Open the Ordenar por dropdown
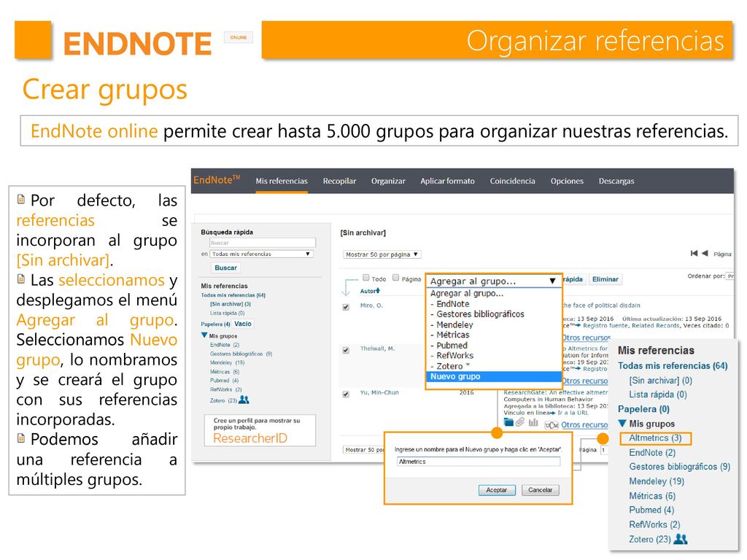The width and height of the screenshot is (747, 560). [729, 276]
